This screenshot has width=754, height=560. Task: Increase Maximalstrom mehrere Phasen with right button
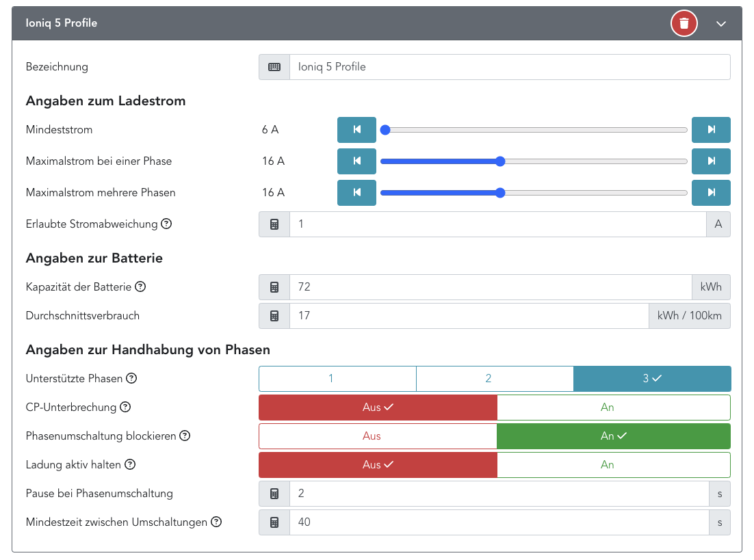click(711, 193)
